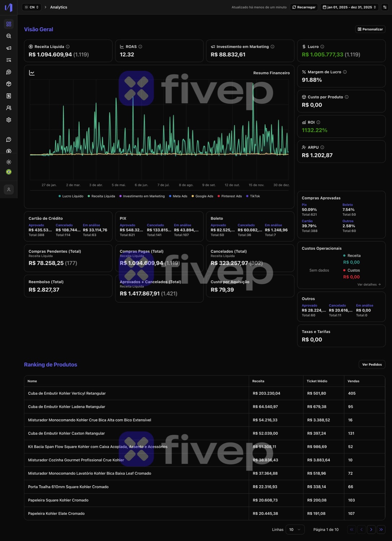
Task: Open the package box products icon in sidebar
Action: pos(9,84)
